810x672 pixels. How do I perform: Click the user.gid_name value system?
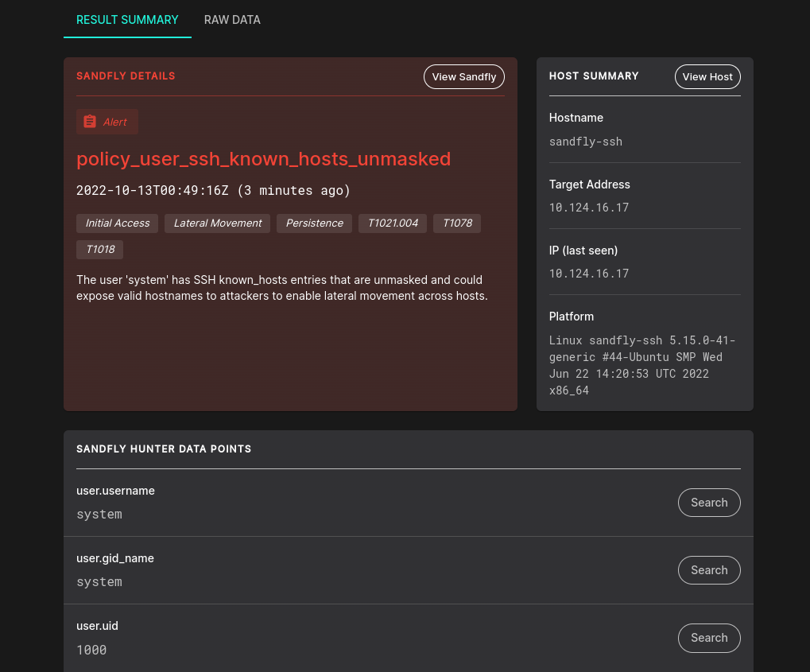(x=99, y=582)
